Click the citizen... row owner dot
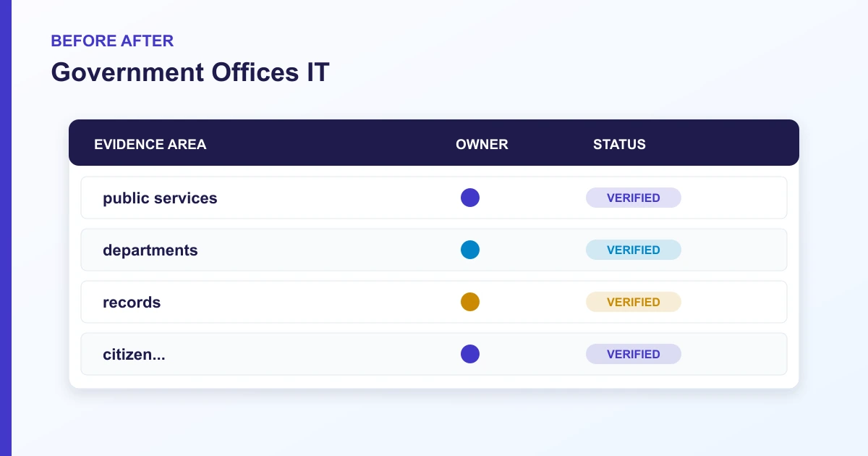868x456 pixels. [470, 354]
